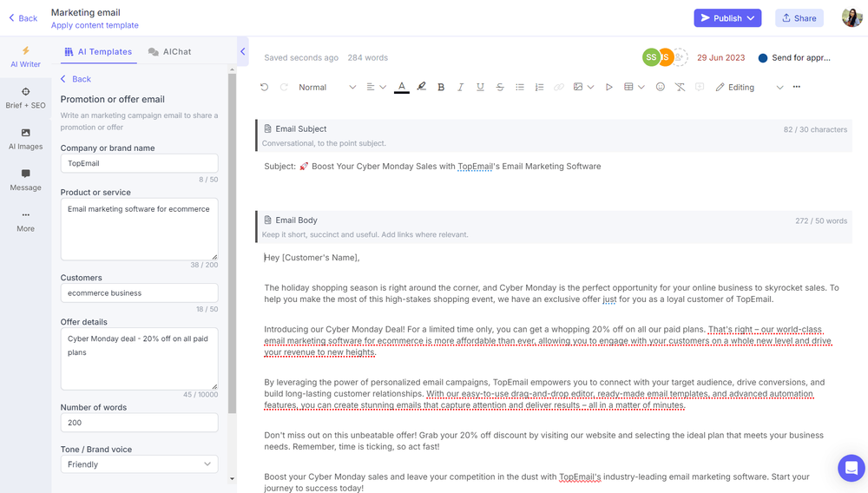Viewport: 868px width, 493px height.
Task: Open More options in the sidebar
Action: [x=25, y=221]
